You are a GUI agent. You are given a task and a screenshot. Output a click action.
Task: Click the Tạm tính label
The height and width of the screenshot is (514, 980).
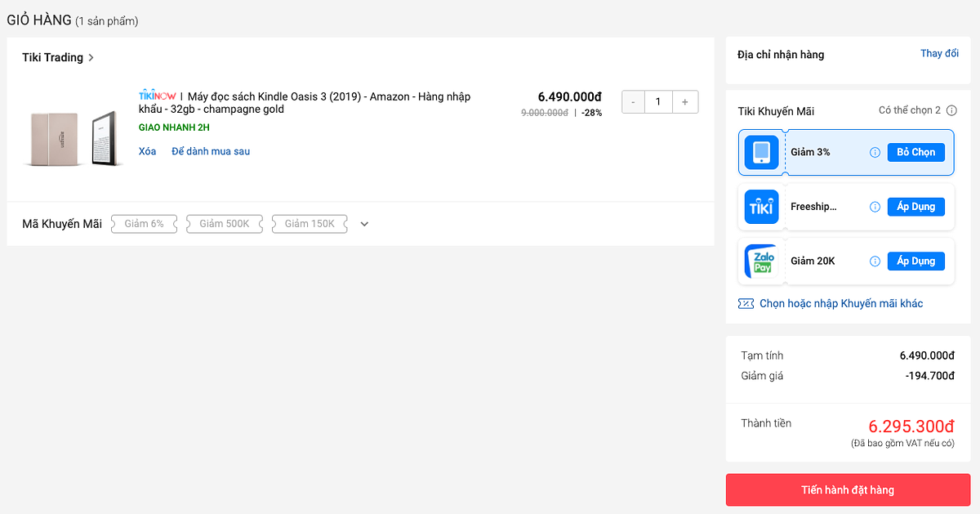(762, 355)
